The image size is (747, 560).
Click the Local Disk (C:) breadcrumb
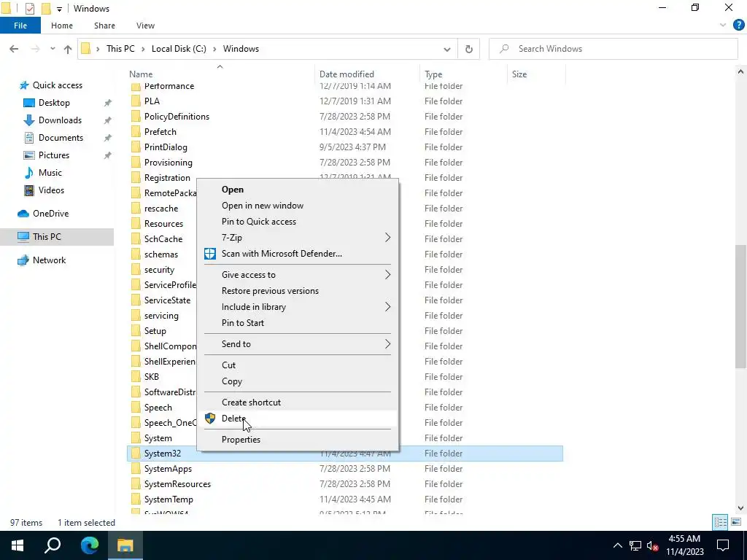(x=179, y=49)
